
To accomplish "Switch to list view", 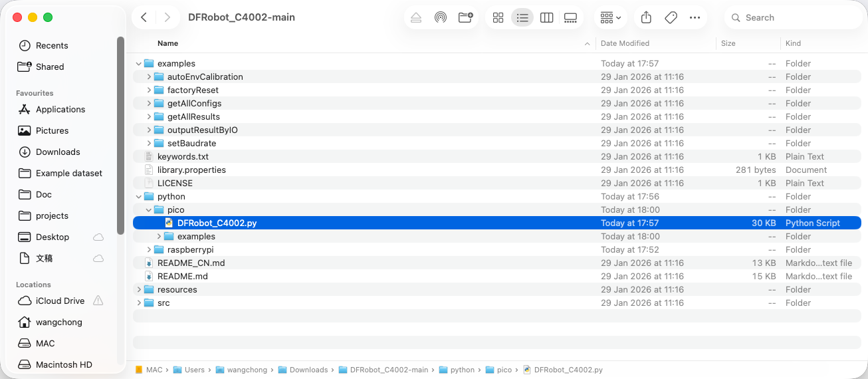I will (522, 18).
